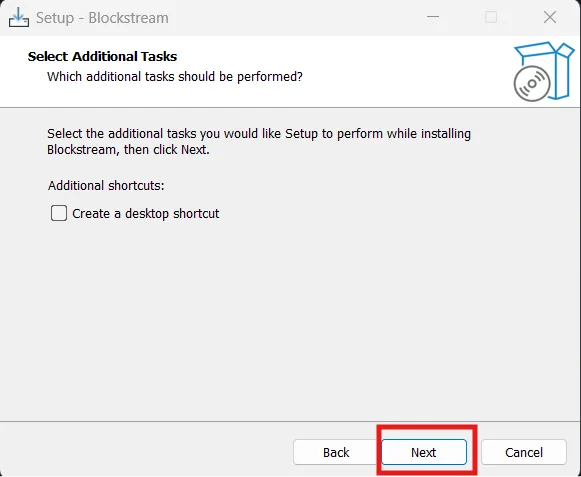
Task: Go to the next step with Next
Action: pyautogui.click(x=424, y=452)
